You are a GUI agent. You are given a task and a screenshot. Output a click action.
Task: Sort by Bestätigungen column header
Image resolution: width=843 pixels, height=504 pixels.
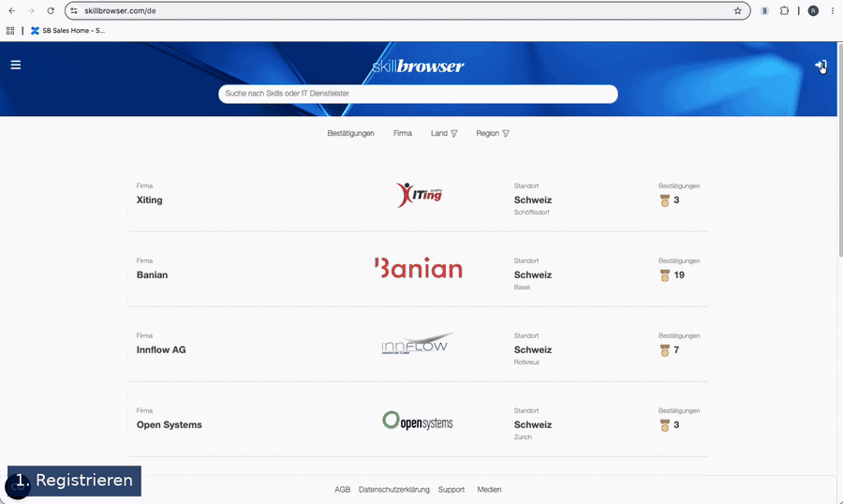click(x=350, y=133)
